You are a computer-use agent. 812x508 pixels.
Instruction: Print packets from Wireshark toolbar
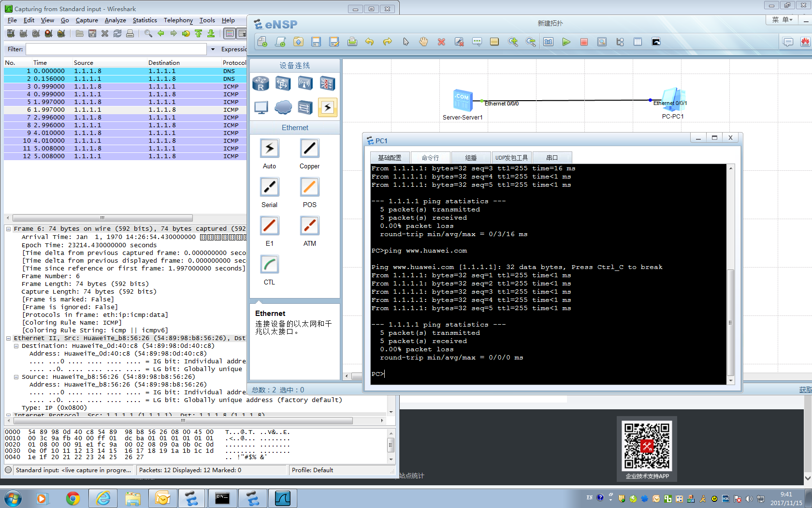[x=130, y=33]
